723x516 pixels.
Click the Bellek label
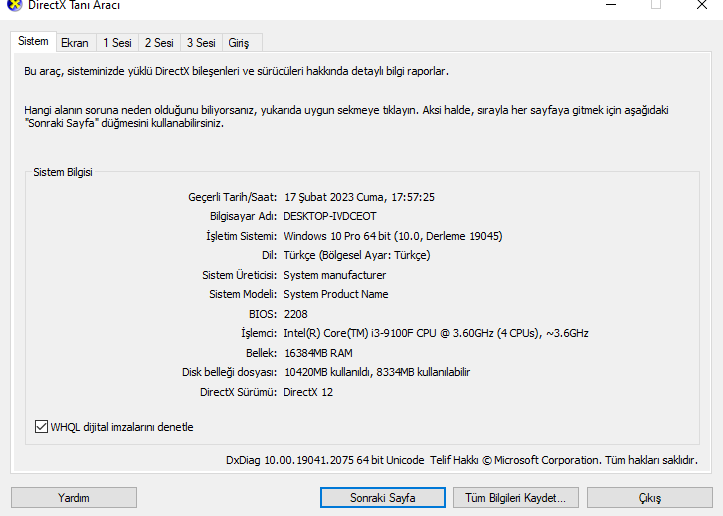[x=261, y=353]
